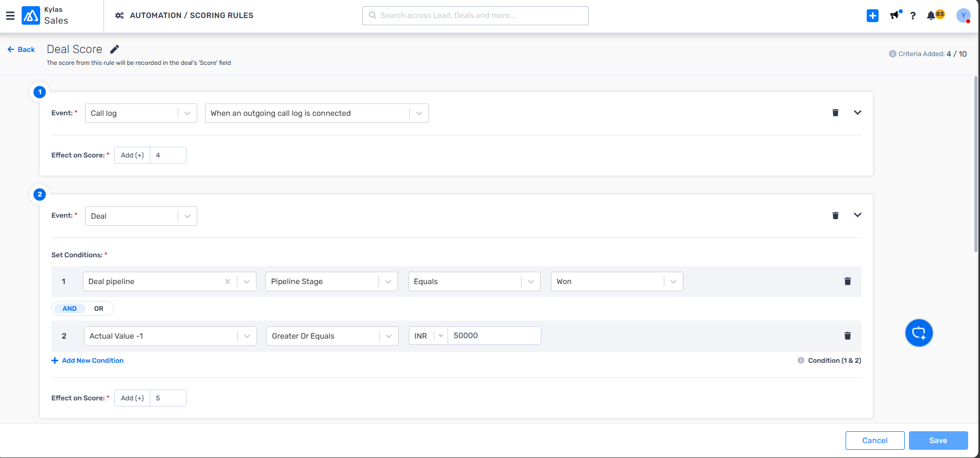Open the hamburger navigation menu
The image size is (980, 458).
(x=10, y=16)
